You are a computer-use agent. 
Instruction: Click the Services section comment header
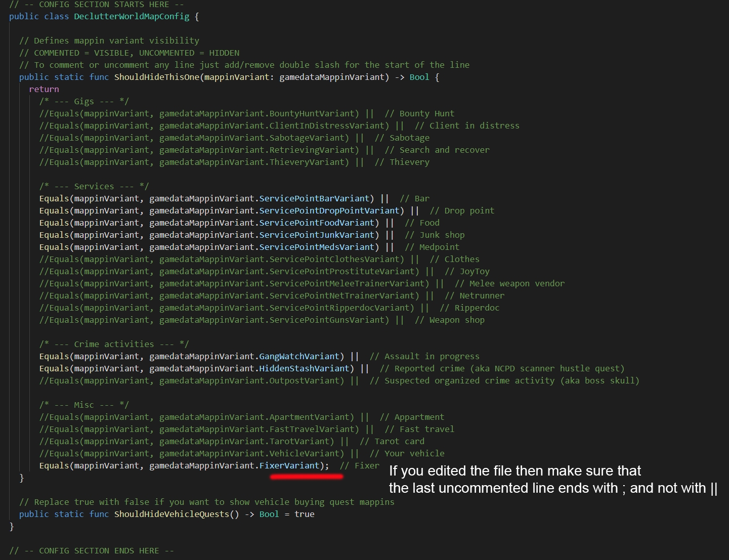94,186
